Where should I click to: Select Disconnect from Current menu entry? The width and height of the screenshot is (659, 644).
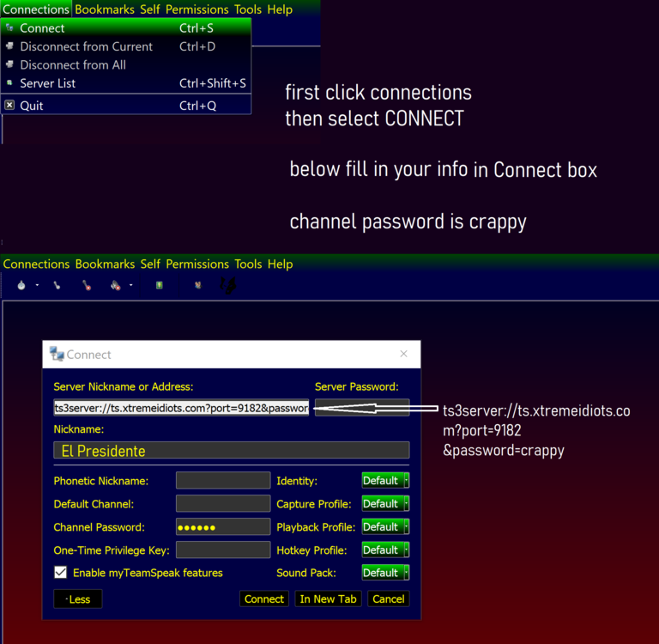point(126,46)
